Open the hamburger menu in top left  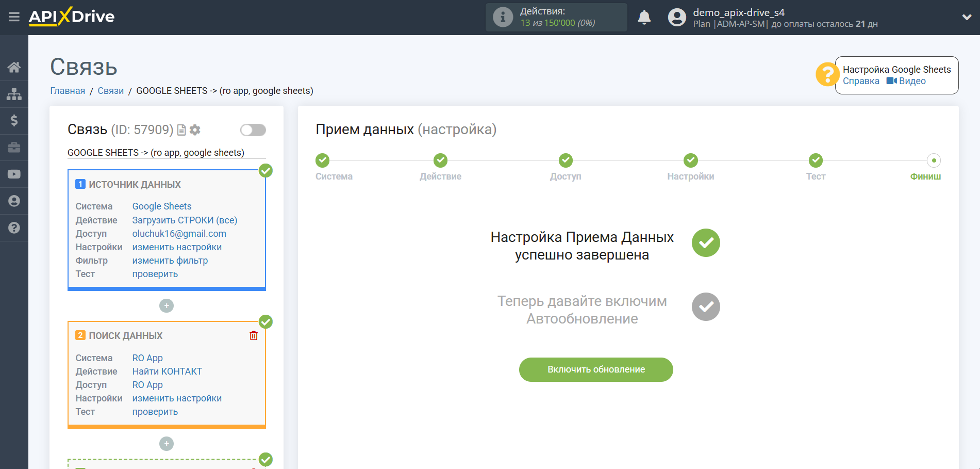tap(14, 17)
